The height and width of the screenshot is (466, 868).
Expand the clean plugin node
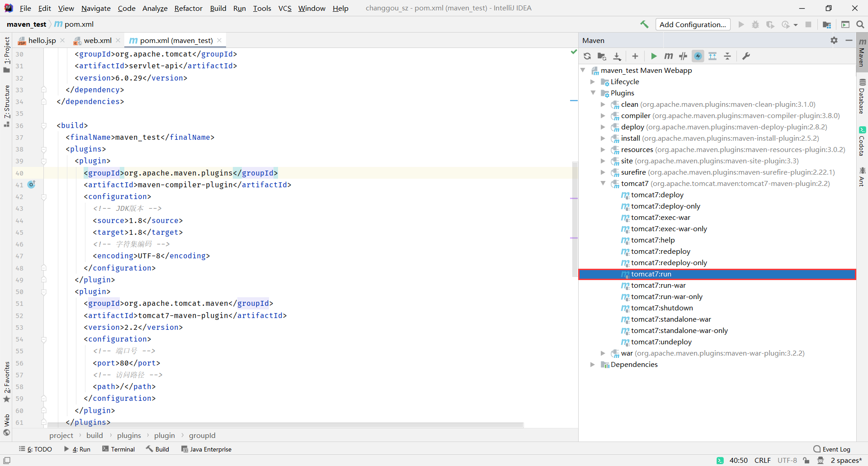(603, 104)
